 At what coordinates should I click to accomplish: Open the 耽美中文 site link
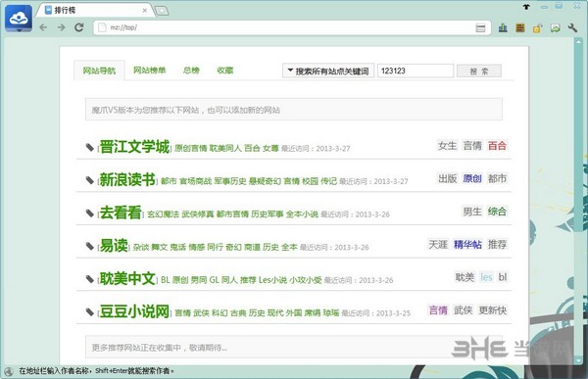click(127, 278)
